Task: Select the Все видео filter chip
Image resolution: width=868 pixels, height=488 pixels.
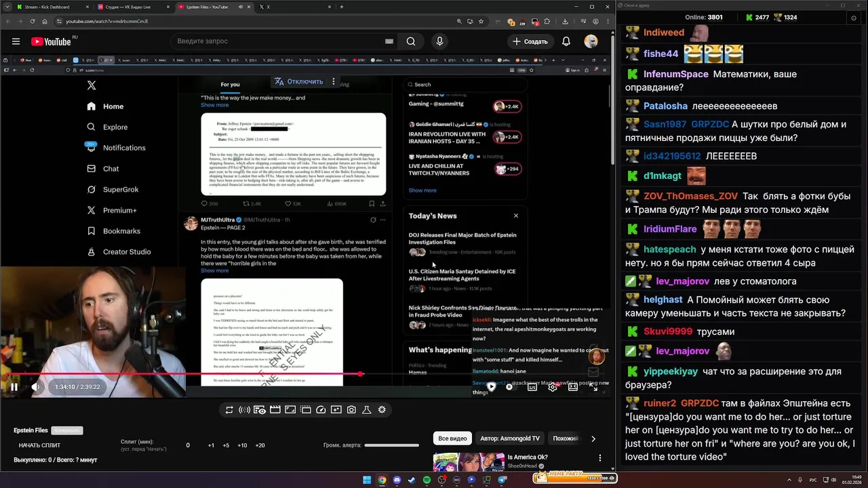Action: [452, 439]
